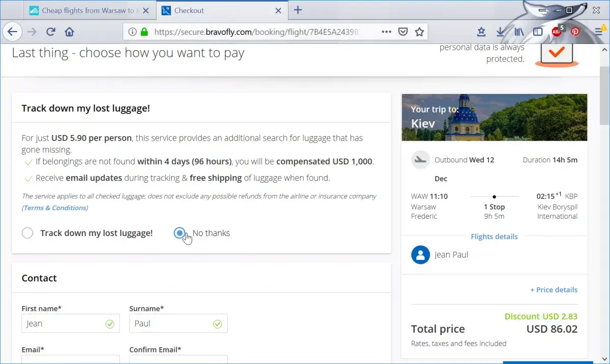Viewport: 610px width, 364px height.
Task: Click the Kiev trip banner image
Action: pos(494,117)
